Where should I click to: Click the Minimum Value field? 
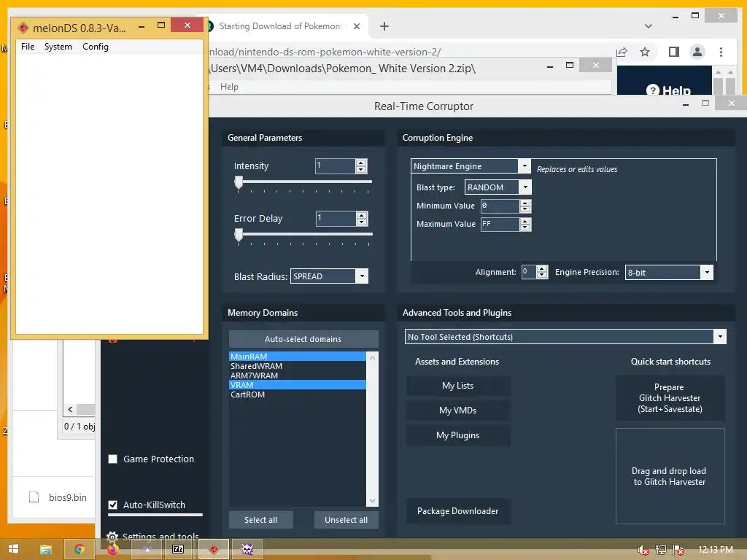(x=500, y=206)
